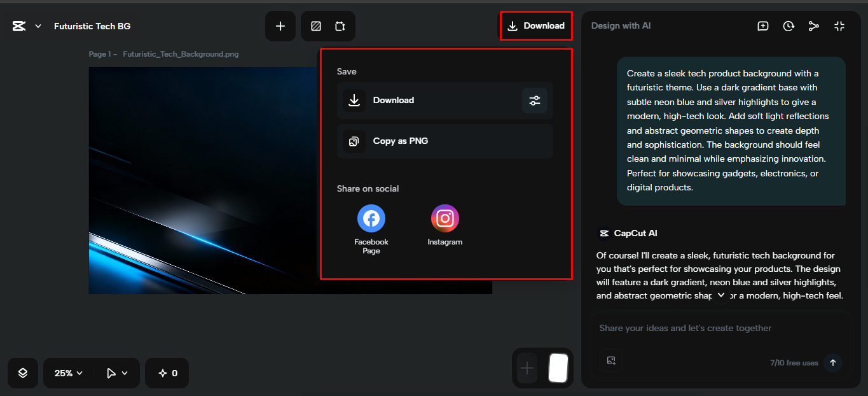The width and height of the screenshot is (868, 396).
Task: Open the Layers panel icon
Action: 22,373
